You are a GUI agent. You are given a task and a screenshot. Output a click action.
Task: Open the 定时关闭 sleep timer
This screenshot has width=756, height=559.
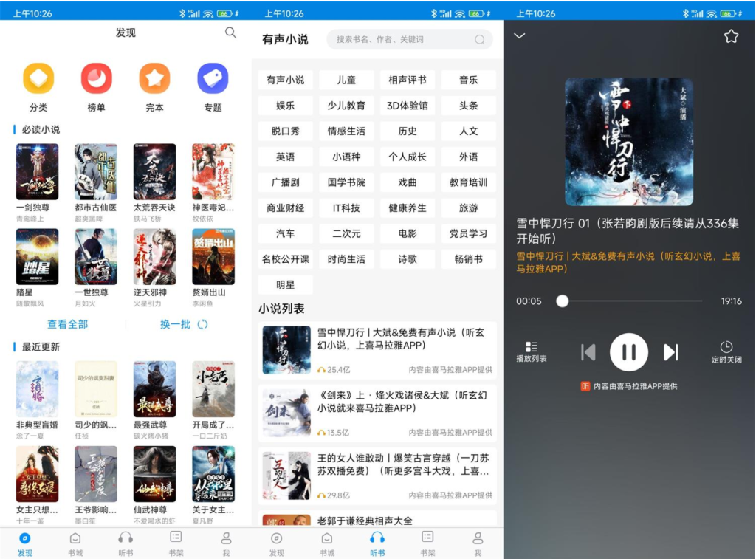(726, 351)
